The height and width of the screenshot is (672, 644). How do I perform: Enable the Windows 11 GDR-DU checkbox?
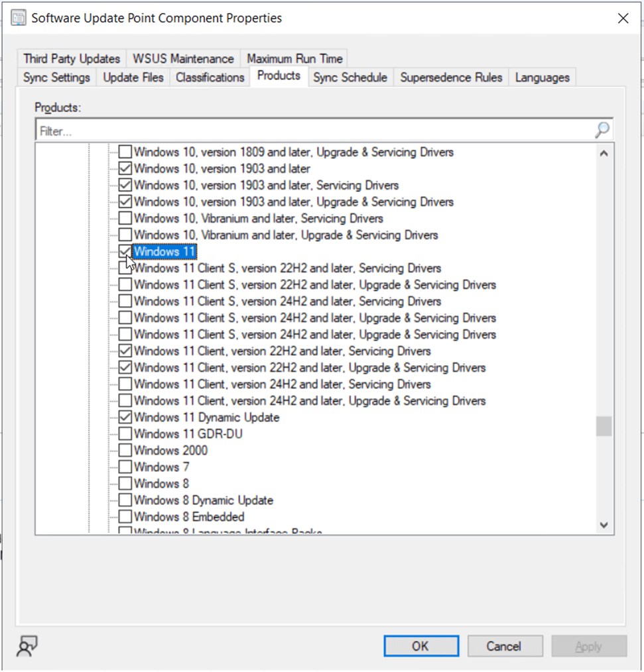click(125, 434)
